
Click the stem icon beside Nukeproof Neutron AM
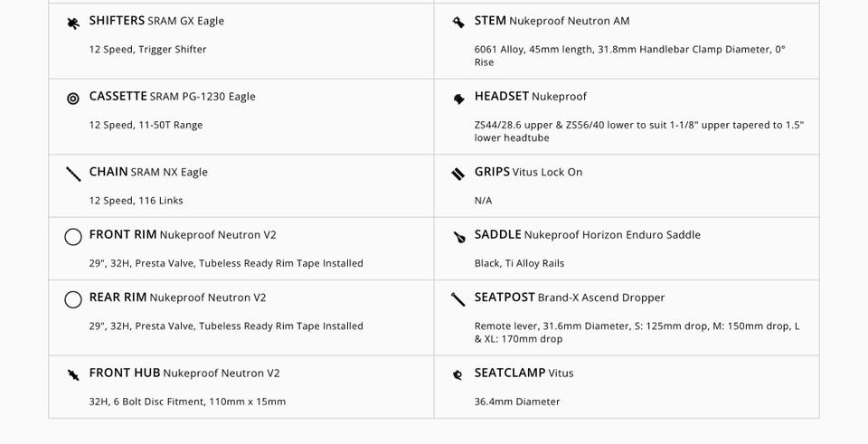[458, 23]
